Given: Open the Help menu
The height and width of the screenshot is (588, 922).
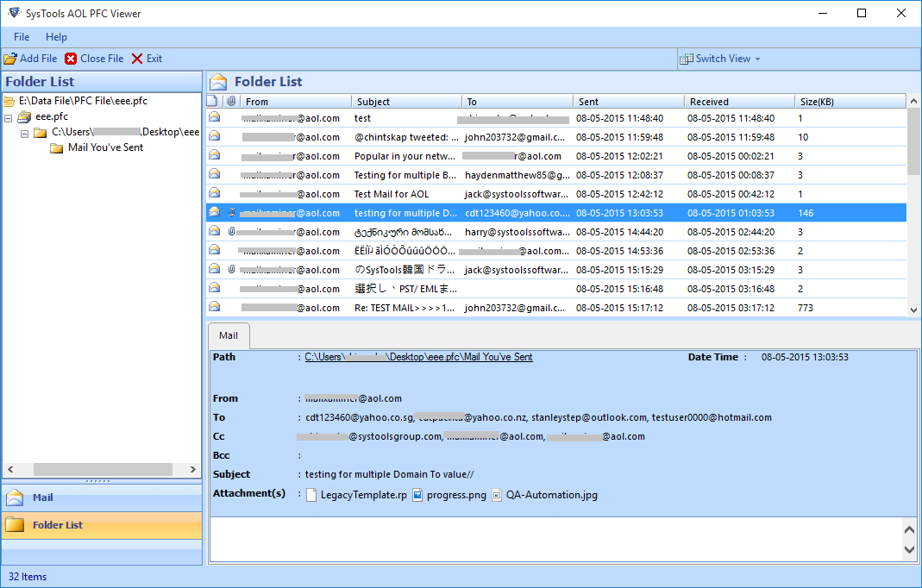Looking at the screenshot, I should tap(56, 37).
